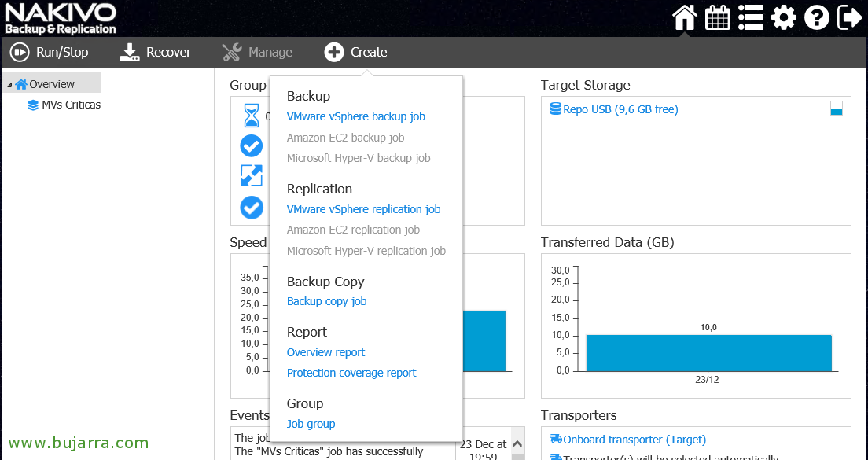Click the Transporters heading
The height and width of the screenshot is (460, 868).
pyautogui.click(x=579, y=415)
